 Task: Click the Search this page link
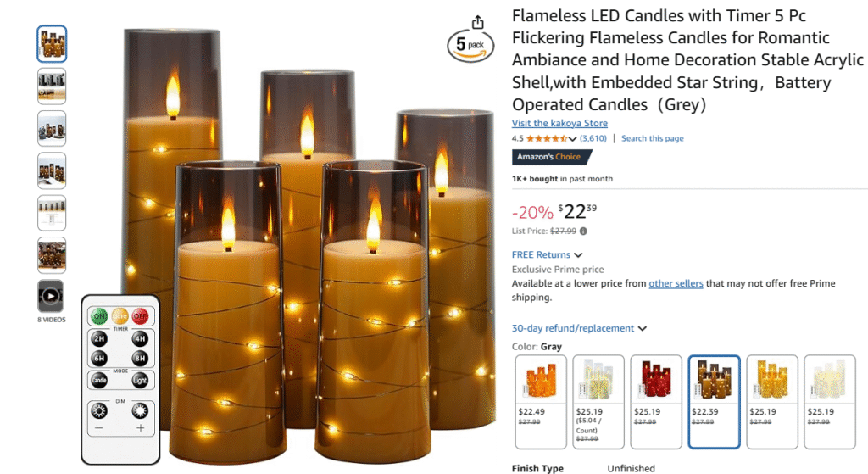click(652, 138)
